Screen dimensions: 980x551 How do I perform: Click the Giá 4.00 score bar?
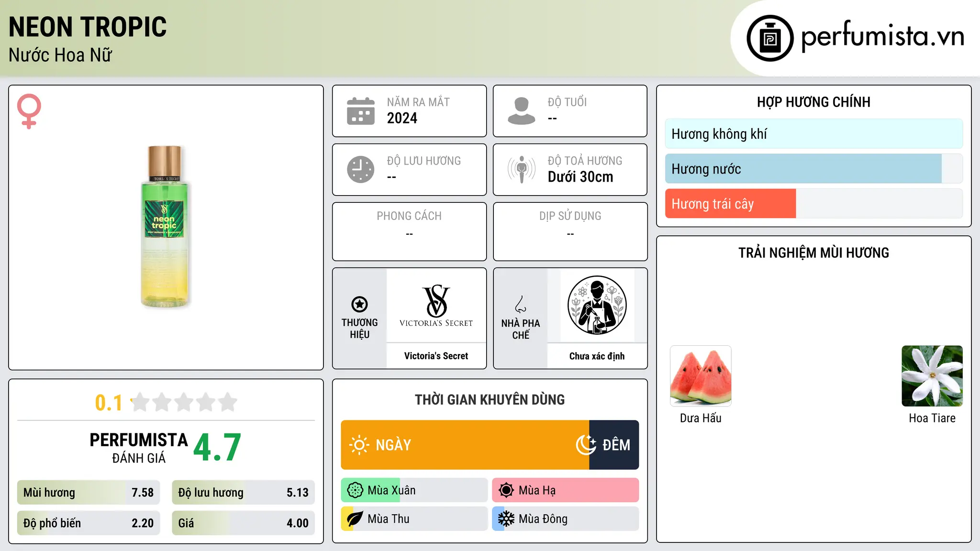tap(243, 523)
